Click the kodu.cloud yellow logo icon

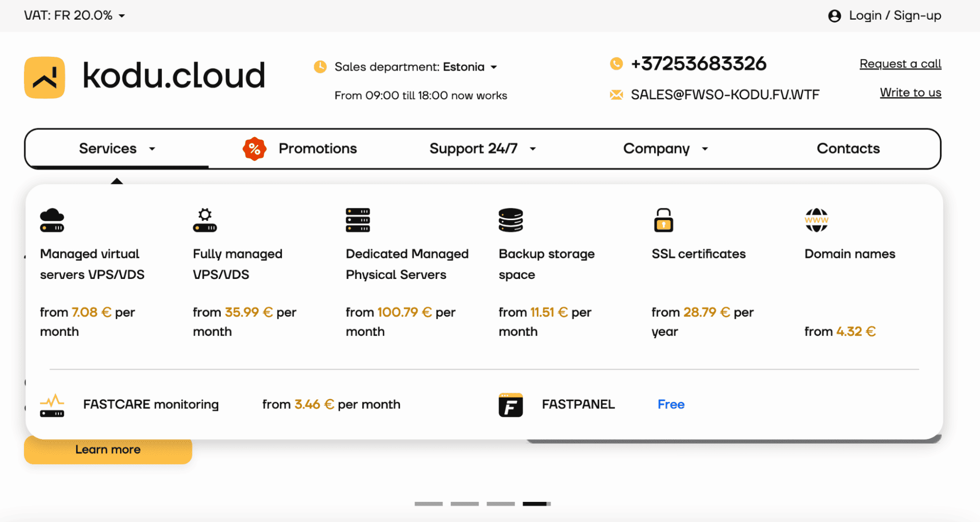pyautogui.click(x=45, y=77)
